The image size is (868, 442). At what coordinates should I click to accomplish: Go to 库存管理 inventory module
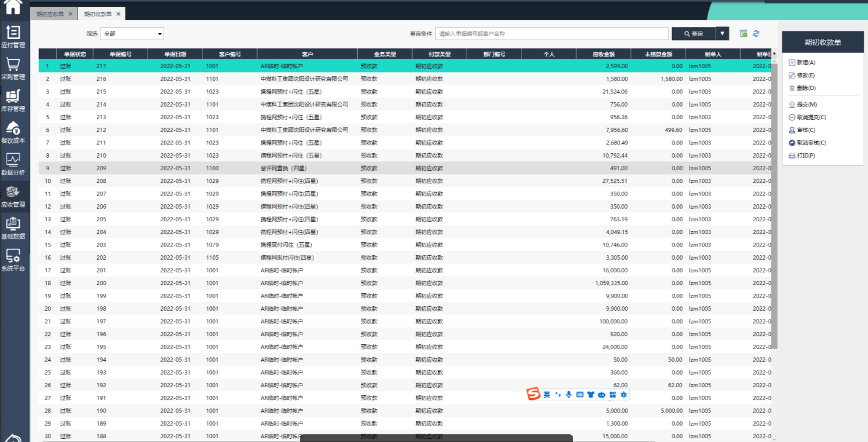pos(13,100)
